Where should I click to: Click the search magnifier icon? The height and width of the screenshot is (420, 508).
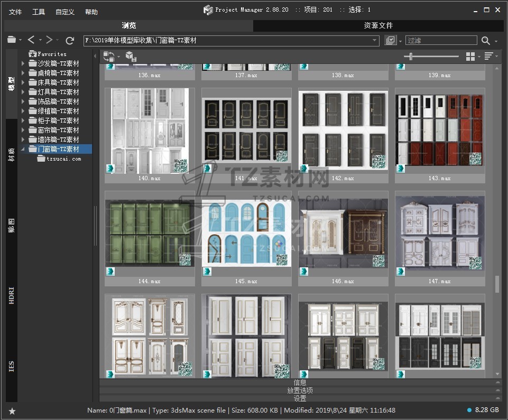[x=486, y=40]
